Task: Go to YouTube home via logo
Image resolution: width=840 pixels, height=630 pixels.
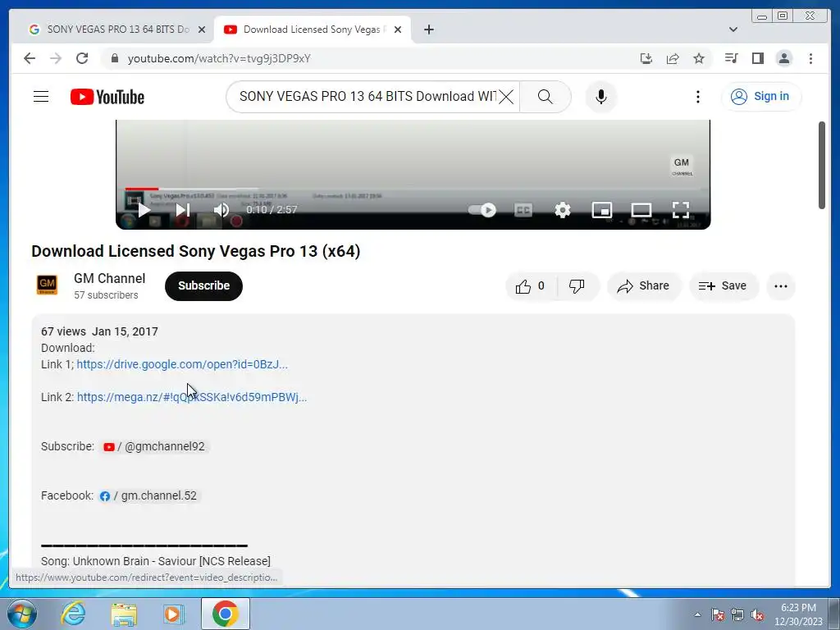Action: pyautogui.click(x=107, y=97)
